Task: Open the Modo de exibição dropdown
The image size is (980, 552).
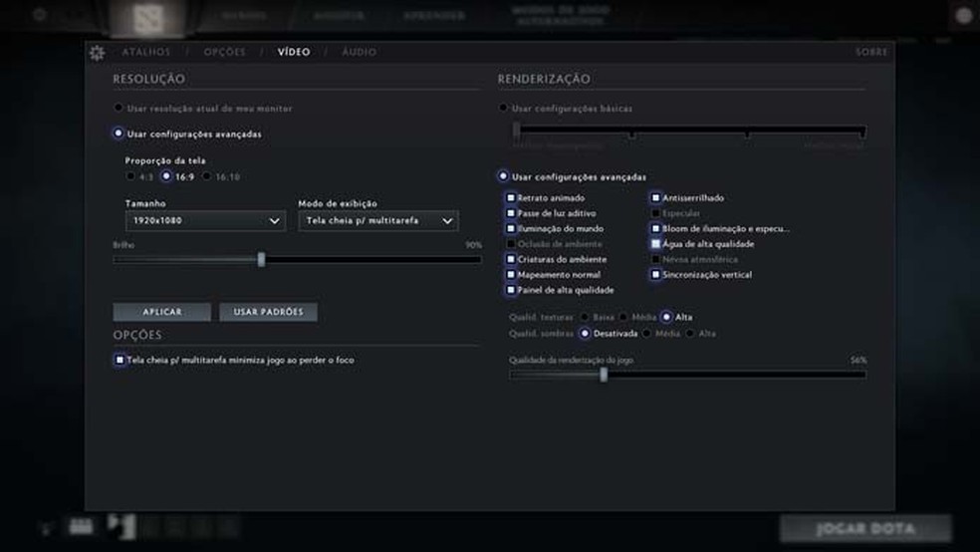Action: [x=378, y=220]
